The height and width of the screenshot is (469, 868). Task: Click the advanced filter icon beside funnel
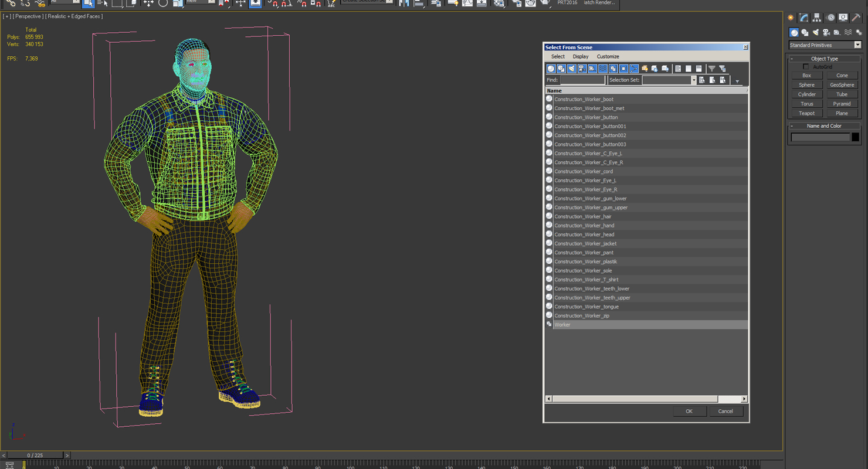[723, 69]
